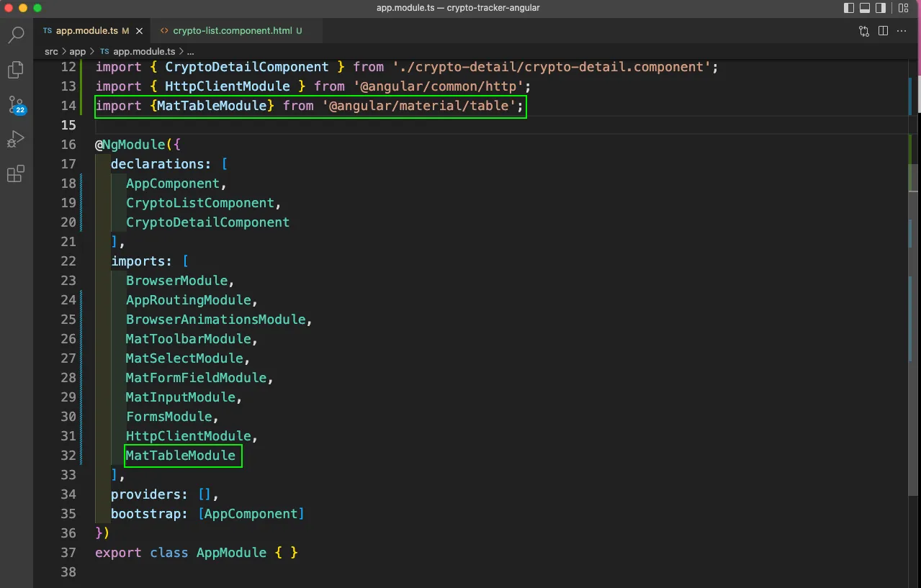Click the app breadcrumb folder
The image size is (921, 588).
point(78,52)
